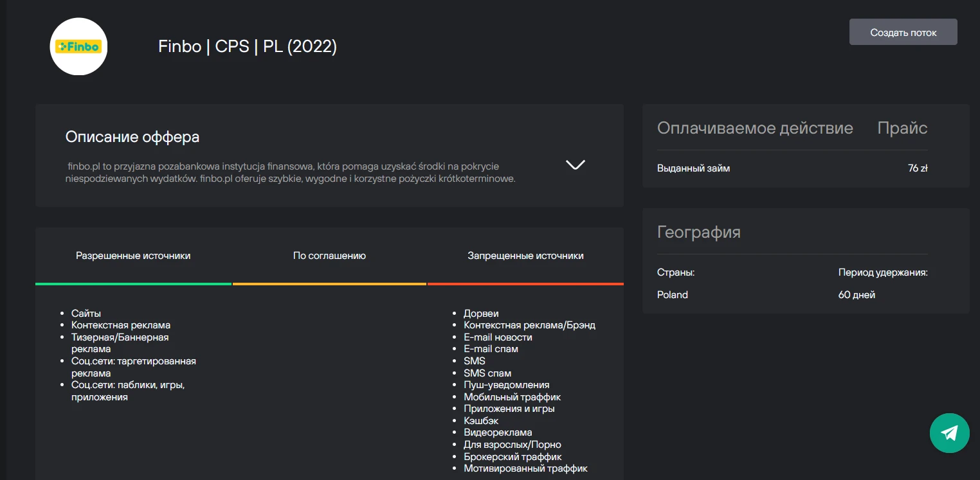This screenshot has width=980, height=480.
Task: Click the Прайс column heading
Action: point(902,128)
